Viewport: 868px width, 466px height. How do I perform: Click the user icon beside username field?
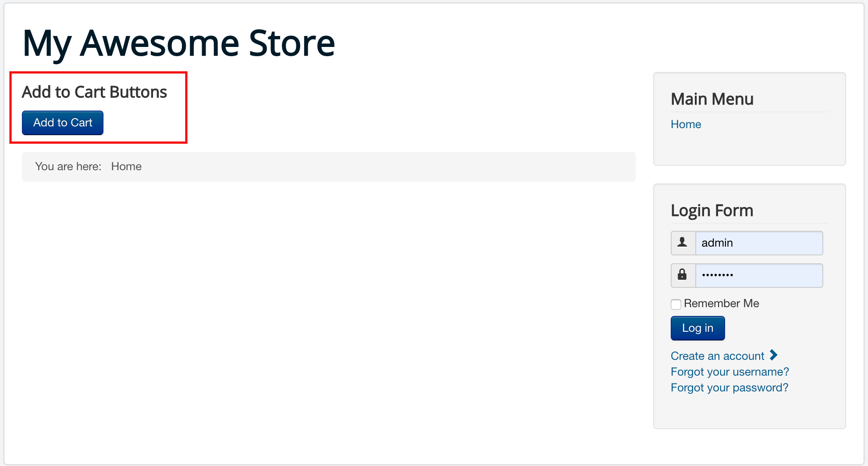[683, 243]
